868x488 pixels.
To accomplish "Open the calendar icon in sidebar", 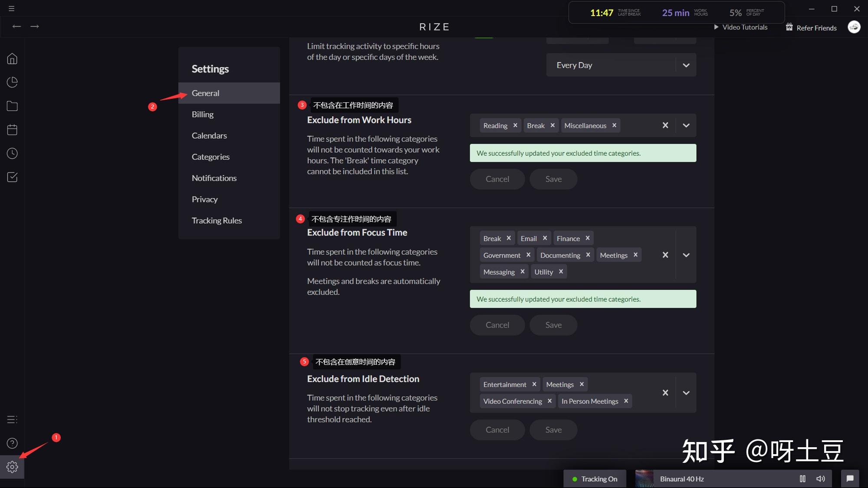I will (x=12, y=130).
